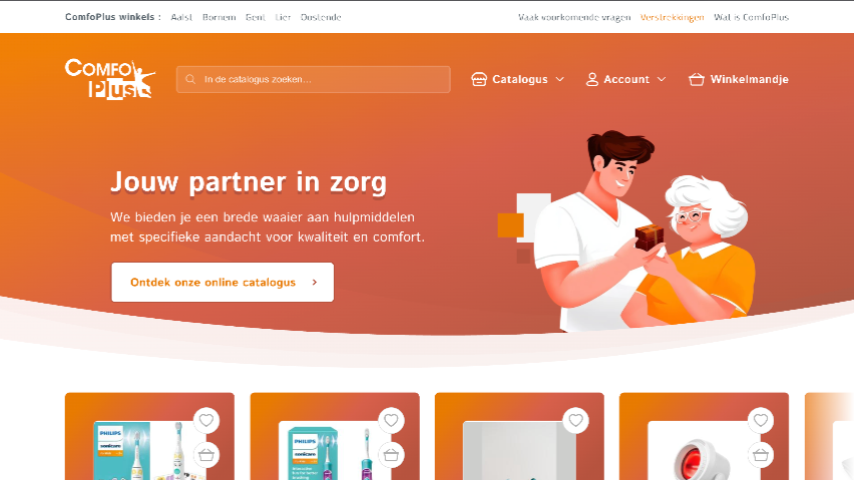Click Ontdek onze online catalogus button
This screenshot has height=480, width=854.
tap(223, 282)
